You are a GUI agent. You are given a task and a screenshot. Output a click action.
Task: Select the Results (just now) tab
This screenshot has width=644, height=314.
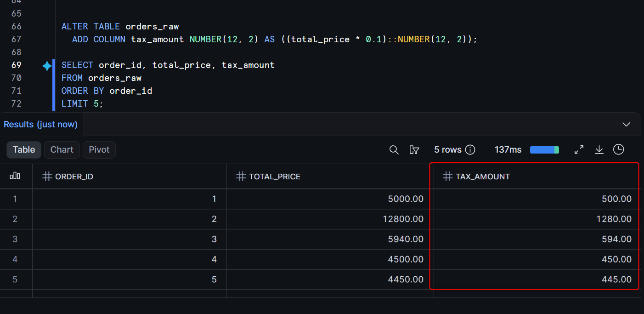[x=40, y=125]
